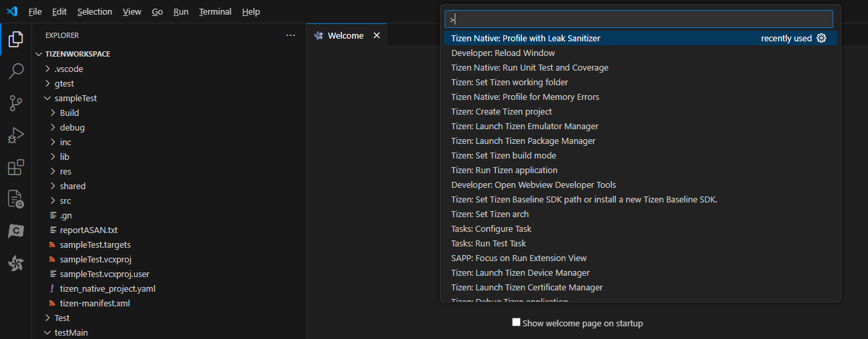Open the Run and Debug view
Viewport: 868px width, 339px height.
coord(16,135)
